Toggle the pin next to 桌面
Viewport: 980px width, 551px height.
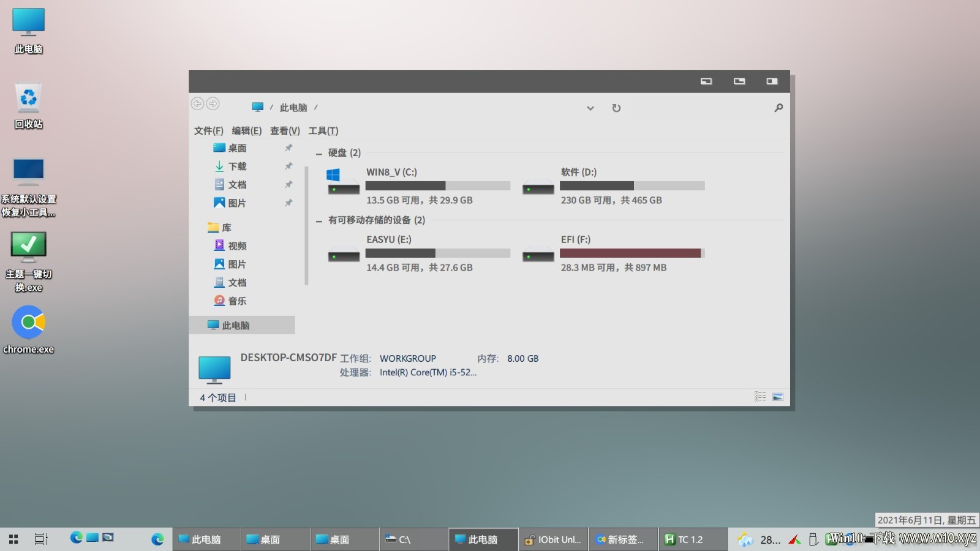click(288, 148)
